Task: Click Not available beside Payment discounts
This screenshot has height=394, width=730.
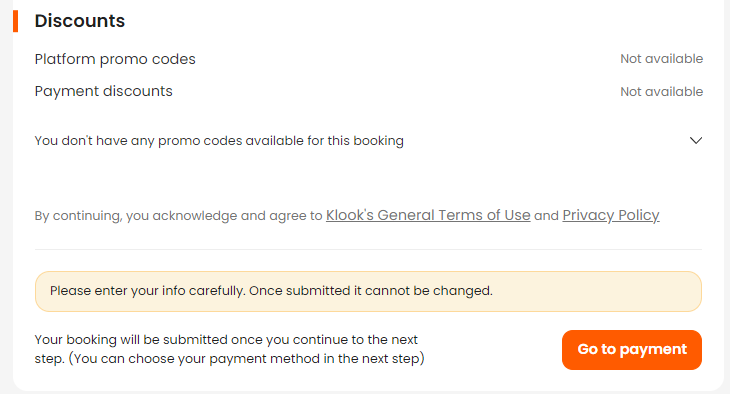Action: [x=662, y=92]
